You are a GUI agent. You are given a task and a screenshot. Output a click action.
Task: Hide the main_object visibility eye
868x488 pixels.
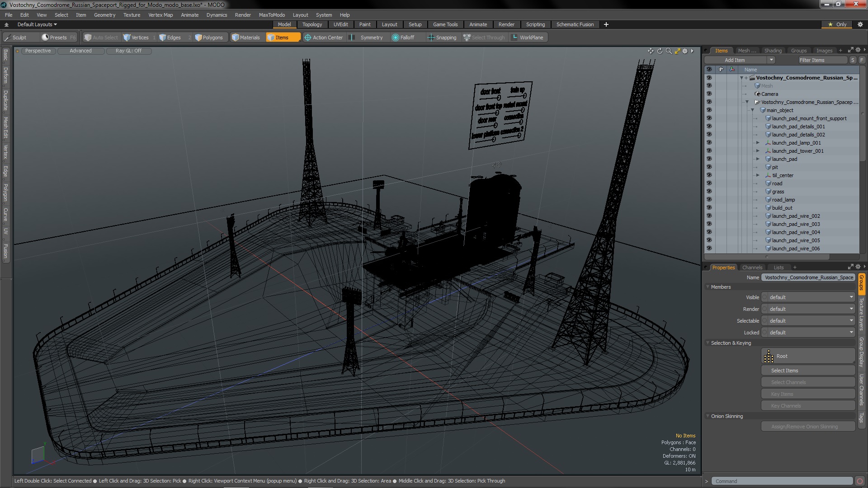[709, 110]
